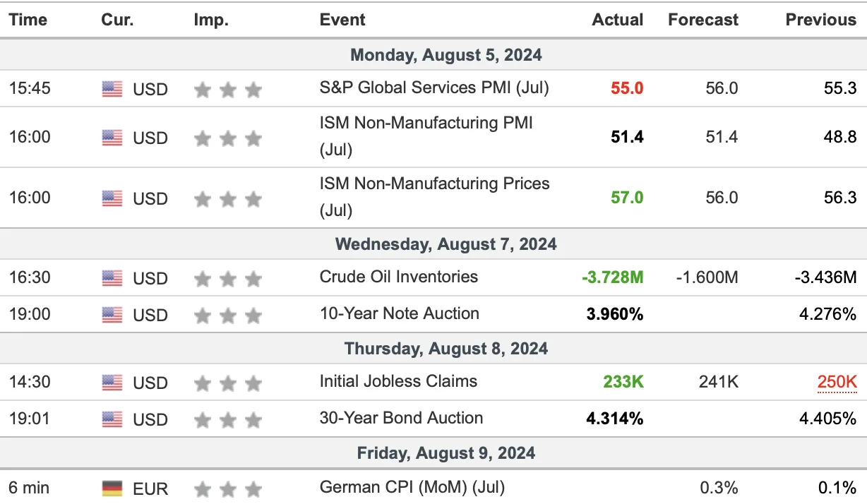Click US flag in ISM Non-Manufacturing Prices row

click(x=112, y=198)
